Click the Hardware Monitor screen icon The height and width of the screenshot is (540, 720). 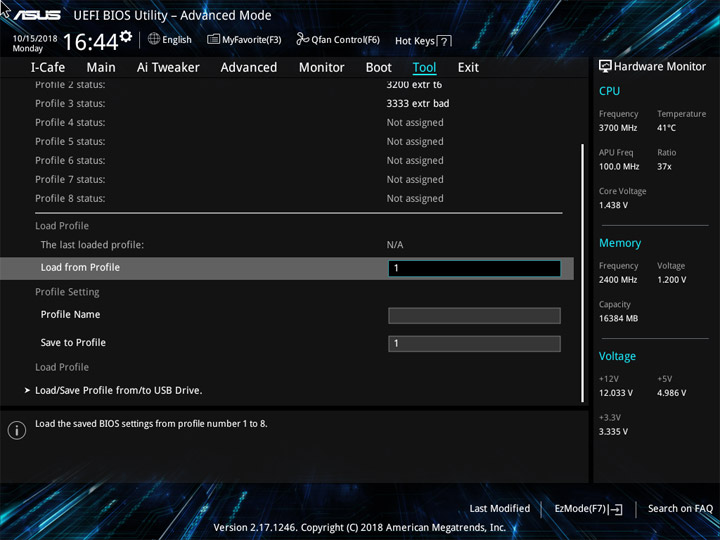[605, 66]
